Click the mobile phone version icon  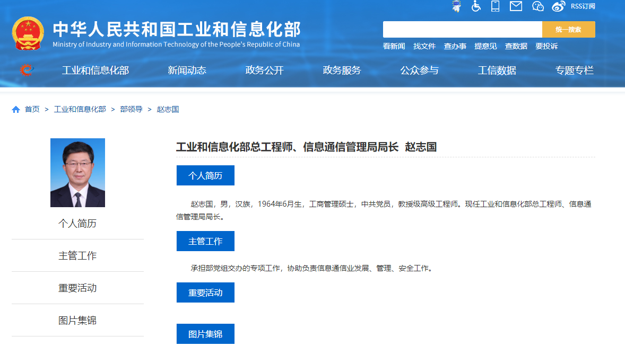tap(496, 6)
